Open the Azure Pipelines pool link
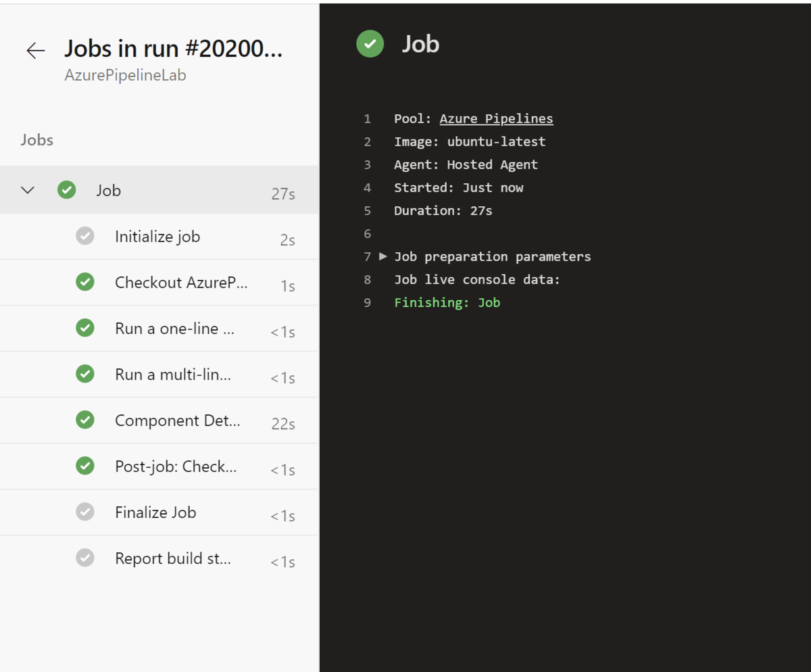 (496, 119)
